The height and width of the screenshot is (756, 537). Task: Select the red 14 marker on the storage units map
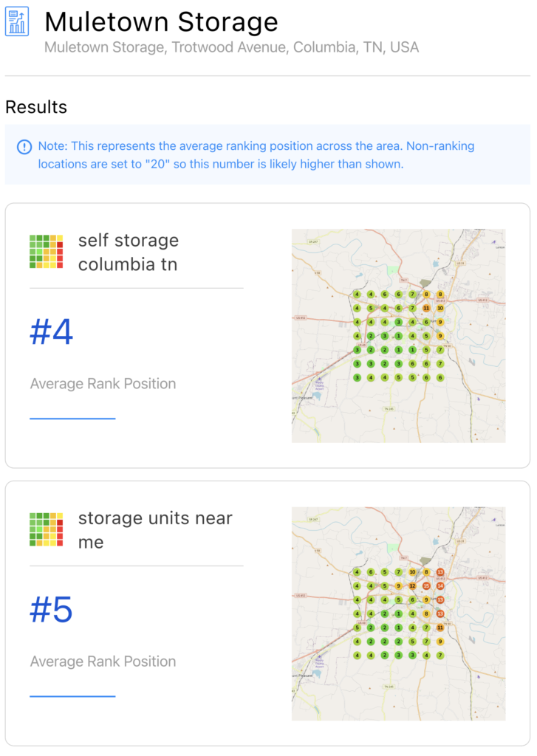[x=440, y=585]
